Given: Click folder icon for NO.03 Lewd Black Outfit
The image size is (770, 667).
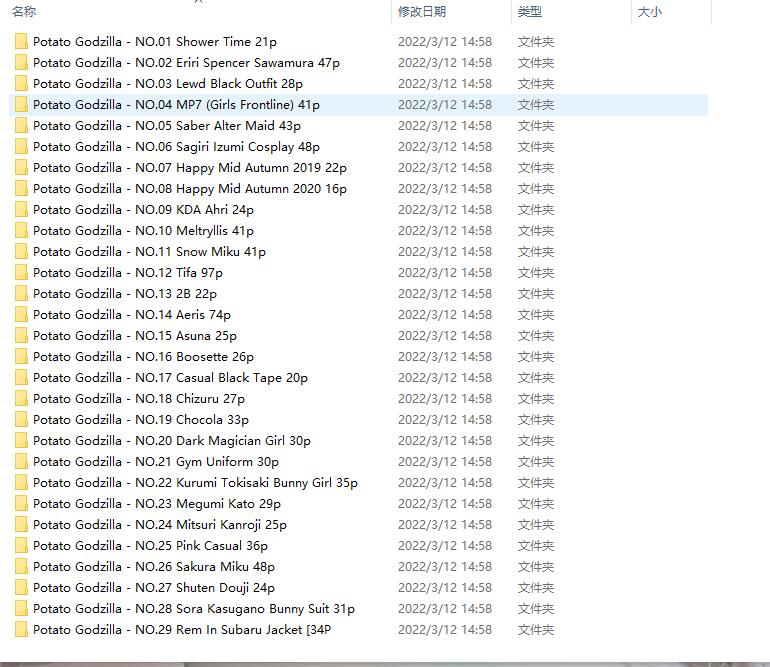Looking at the screenshot, I should click(x=21, y=83).
